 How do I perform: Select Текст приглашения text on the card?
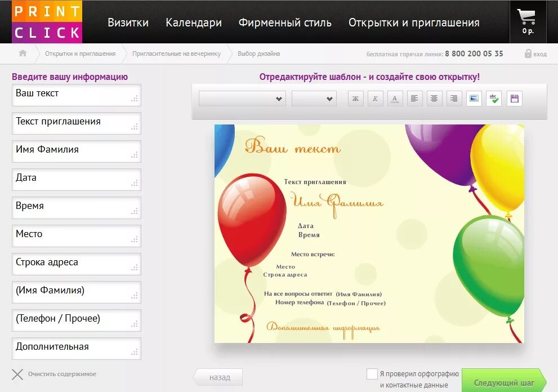(x=315, y=182)
